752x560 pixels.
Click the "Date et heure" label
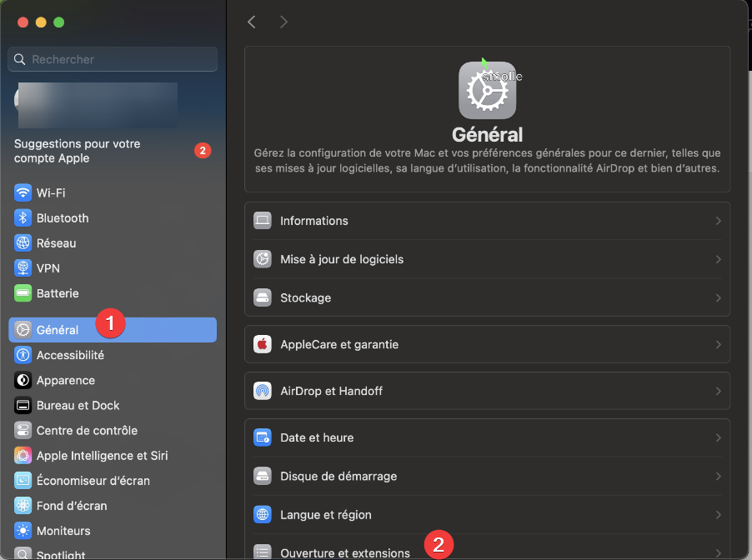click(x=317, y=437)
